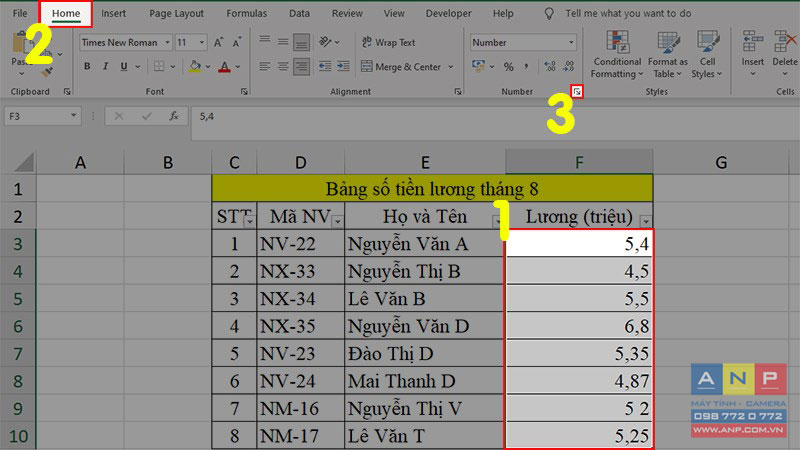Switch to the Formulas tab
Screen dimensions: 800x450
[246, 13]
